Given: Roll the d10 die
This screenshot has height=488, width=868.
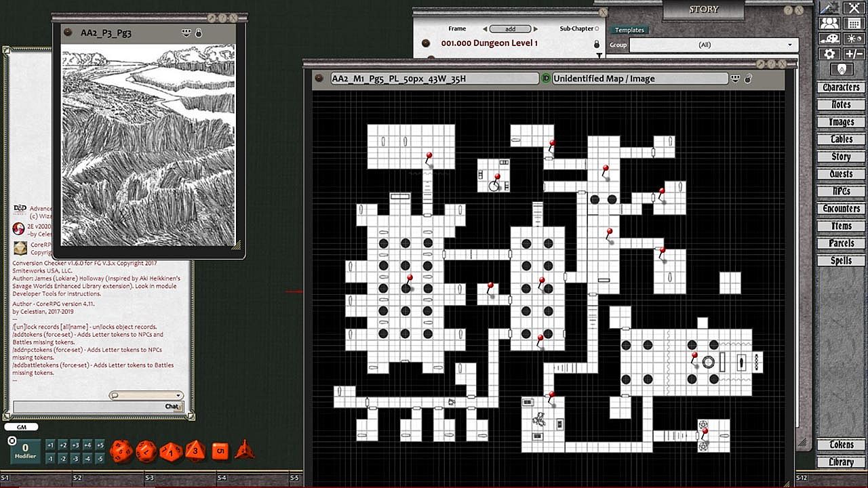Looking at the screenshot, I should pos(170,451).
